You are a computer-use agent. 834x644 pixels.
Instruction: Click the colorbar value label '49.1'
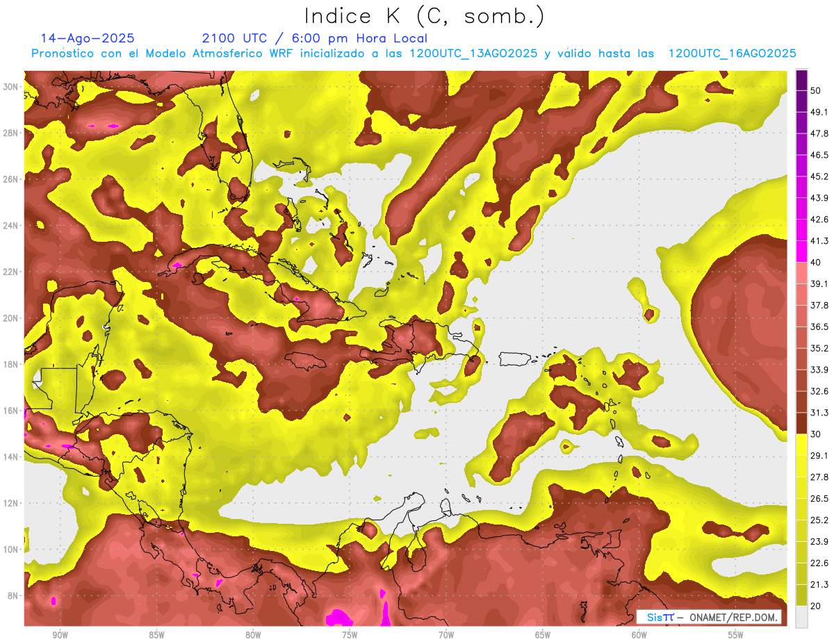point(819,112)
